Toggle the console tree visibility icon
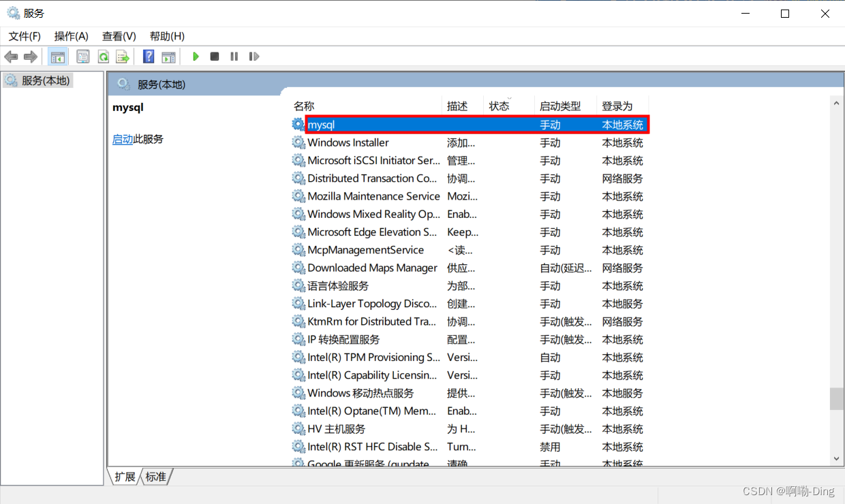The image size is (845, 504). click(x=58, y=57)
